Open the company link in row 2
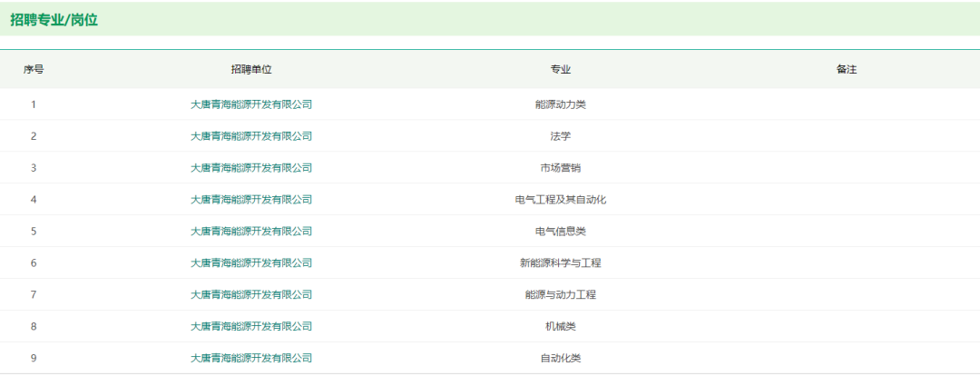 point(251,136)
